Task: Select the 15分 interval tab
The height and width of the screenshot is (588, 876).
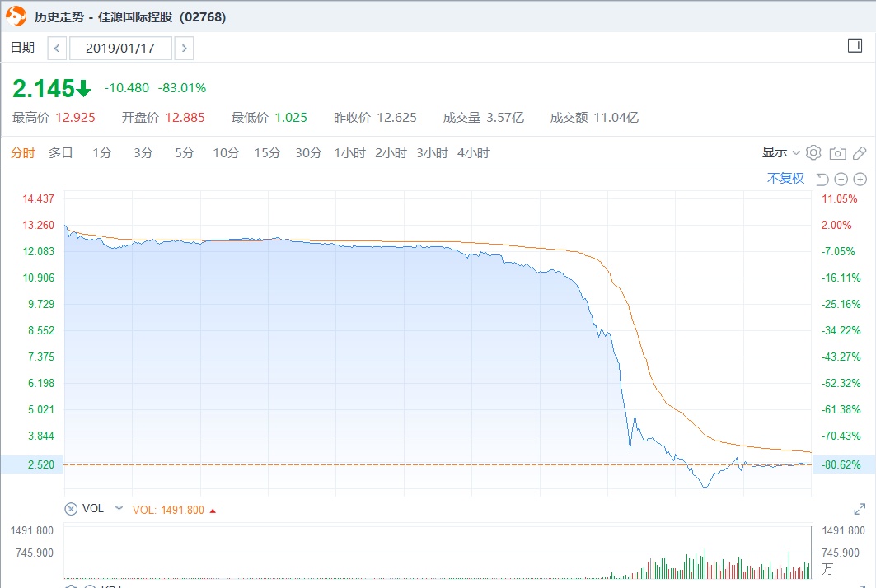Action: point(267,152)
